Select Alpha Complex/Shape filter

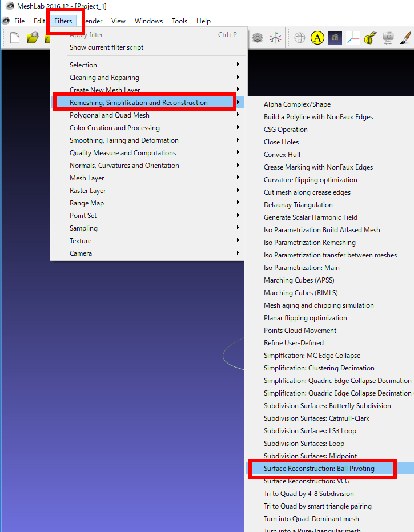coord(298,104)
